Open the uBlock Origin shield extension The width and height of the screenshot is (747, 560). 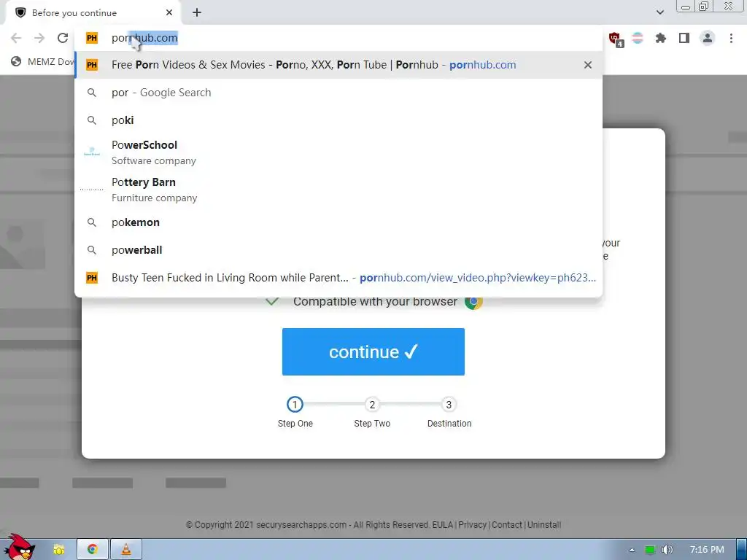[x=615, y=38]
